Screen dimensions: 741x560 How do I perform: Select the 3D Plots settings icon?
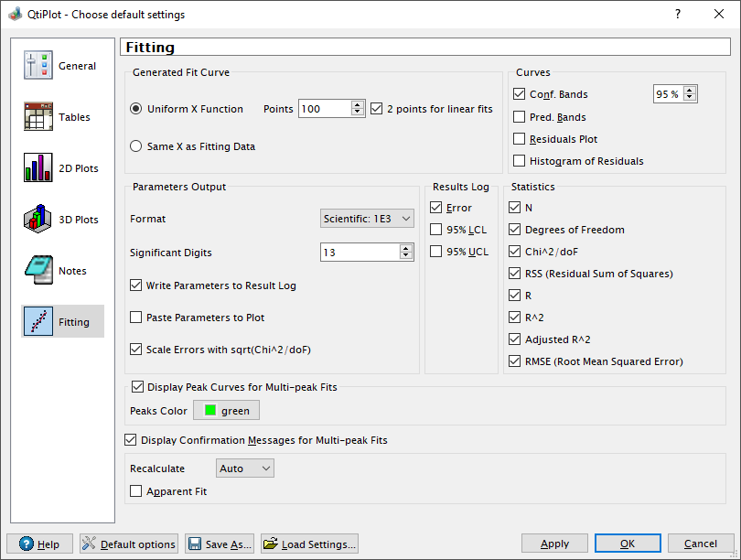[x=38, y=220]
